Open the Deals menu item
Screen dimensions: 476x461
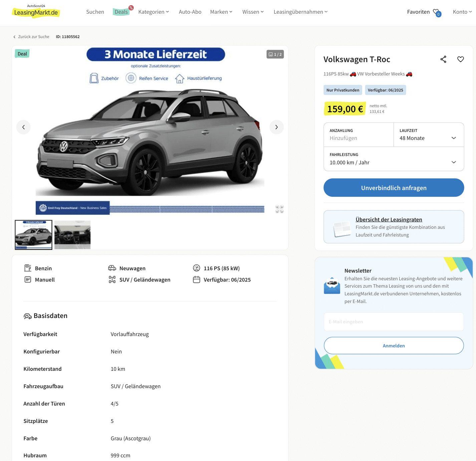122,12
